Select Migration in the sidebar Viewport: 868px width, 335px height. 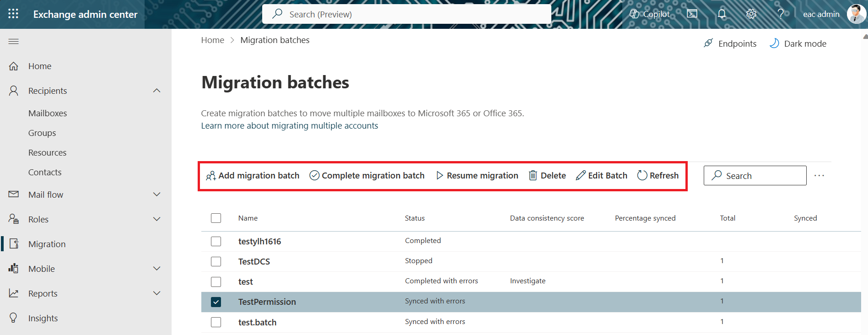(x=47, y=244)
